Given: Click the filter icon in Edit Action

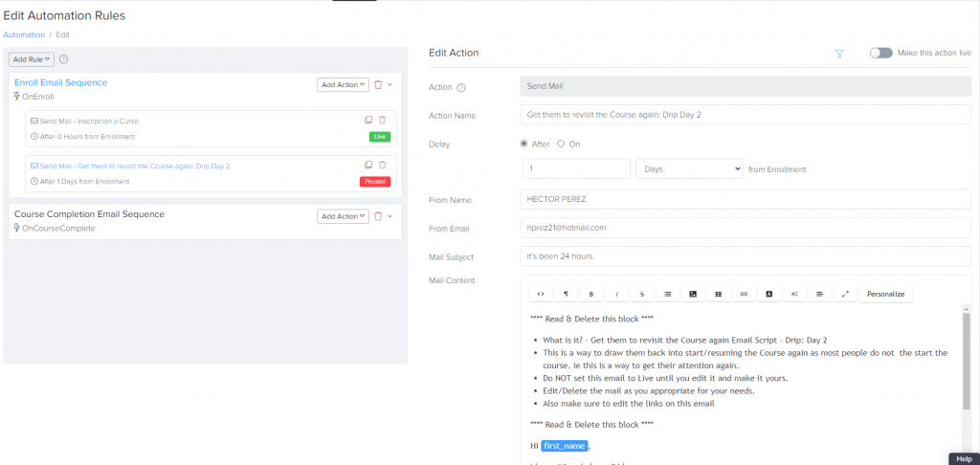Looking at the screenshot, I should pos(839,54).
